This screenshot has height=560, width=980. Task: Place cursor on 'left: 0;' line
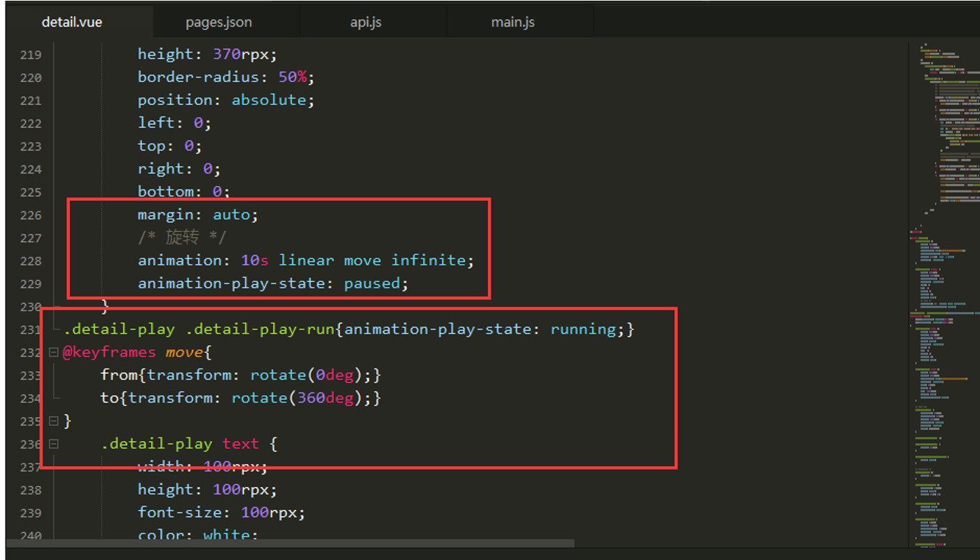174,123
